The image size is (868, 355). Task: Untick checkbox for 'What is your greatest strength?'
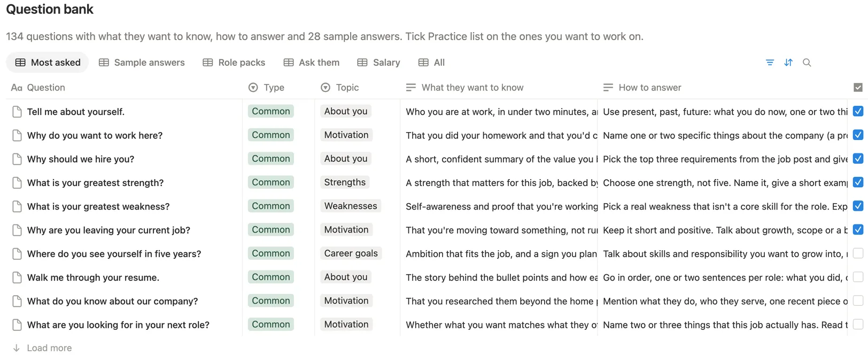click(858, 182)
